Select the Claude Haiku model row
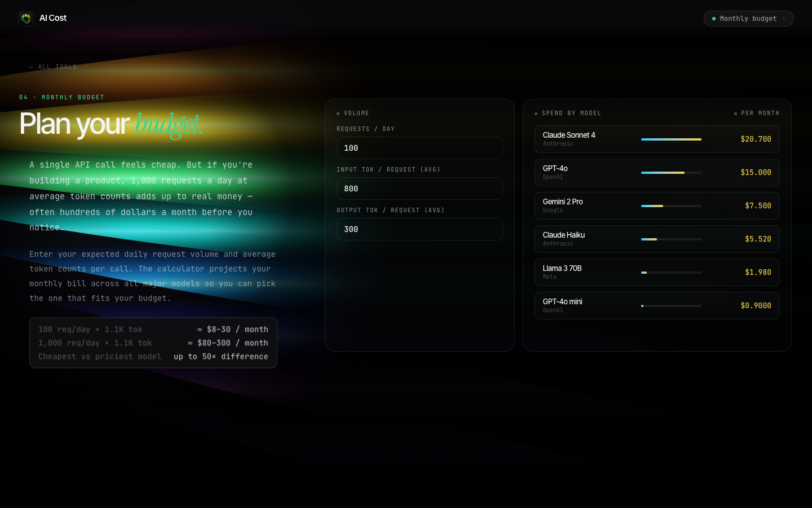812x508 pixels. 657,239
